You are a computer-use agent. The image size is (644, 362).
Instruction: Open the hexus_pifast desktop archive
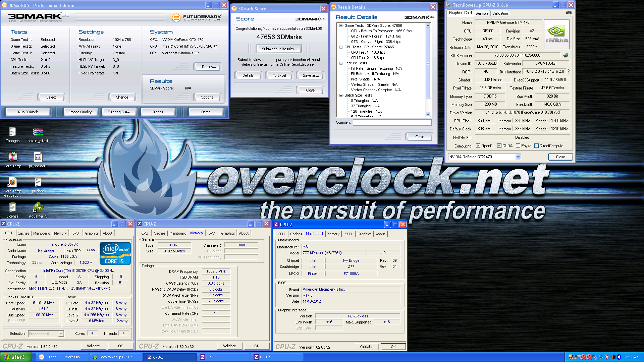click(38, 135)
